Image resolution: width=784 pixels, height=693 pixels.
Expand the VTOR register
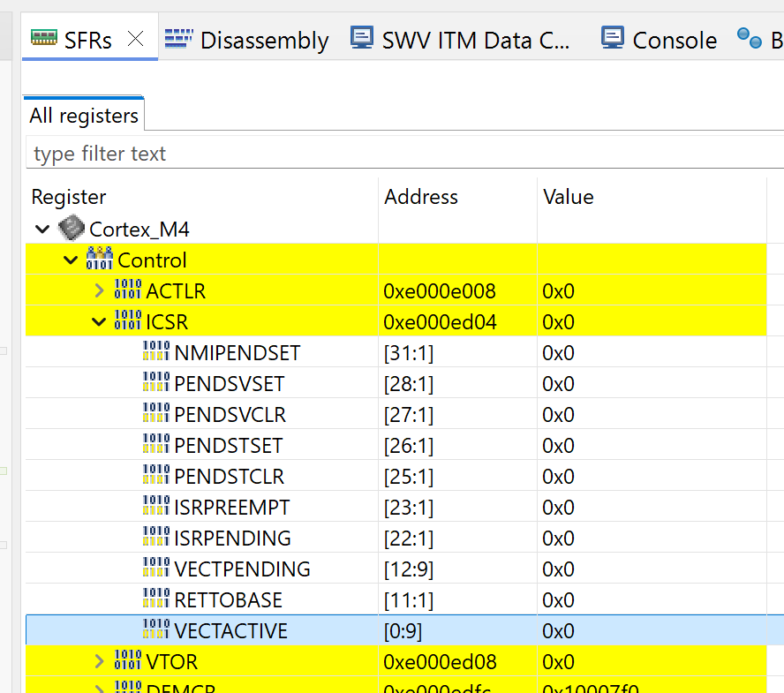point(99,661)
